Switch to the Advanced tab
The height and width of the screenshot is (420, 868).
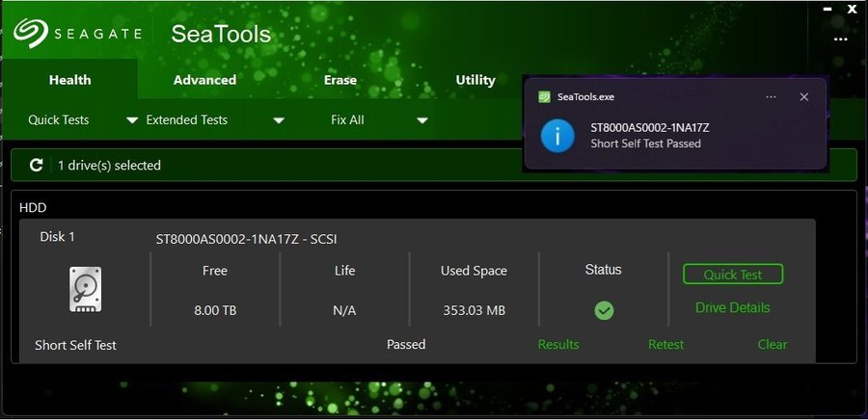pos(204,80)
